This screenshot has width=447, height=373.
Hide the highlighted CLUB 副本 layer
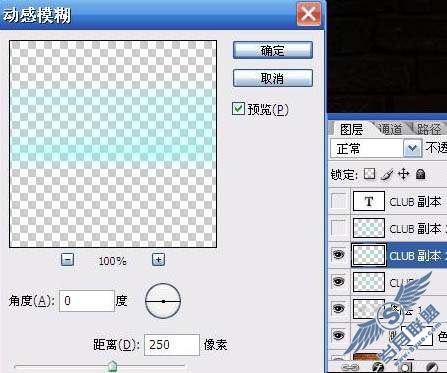tap(339, 255)
